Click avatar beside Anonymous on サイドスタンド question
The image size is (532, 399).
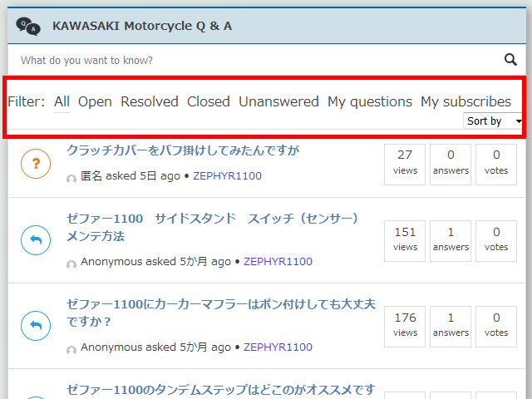click(x=71, y=264)
